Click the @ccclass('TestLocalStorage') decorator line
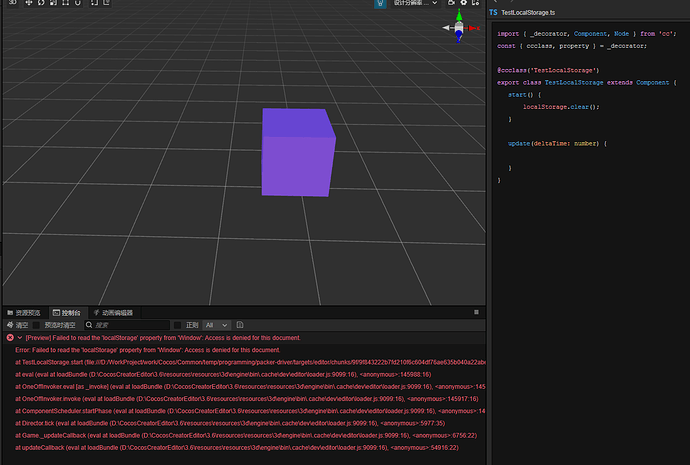690x465 pixels. (x=548, y=70)
